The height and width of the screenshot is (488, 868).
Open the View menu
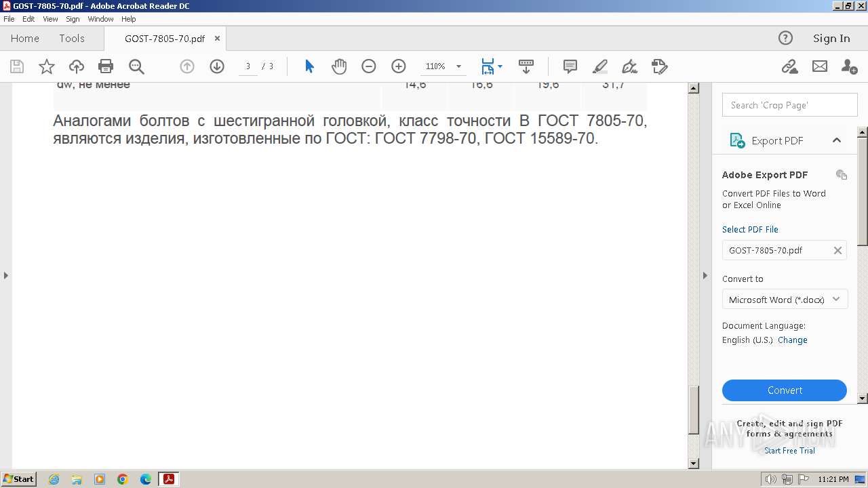[50, 19]
